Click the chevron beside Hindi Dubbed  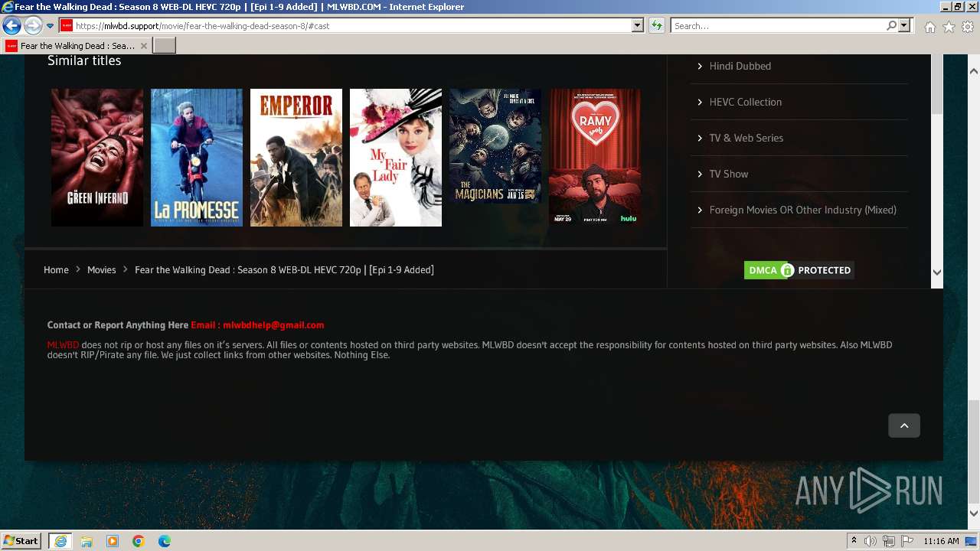coord(700,66)
